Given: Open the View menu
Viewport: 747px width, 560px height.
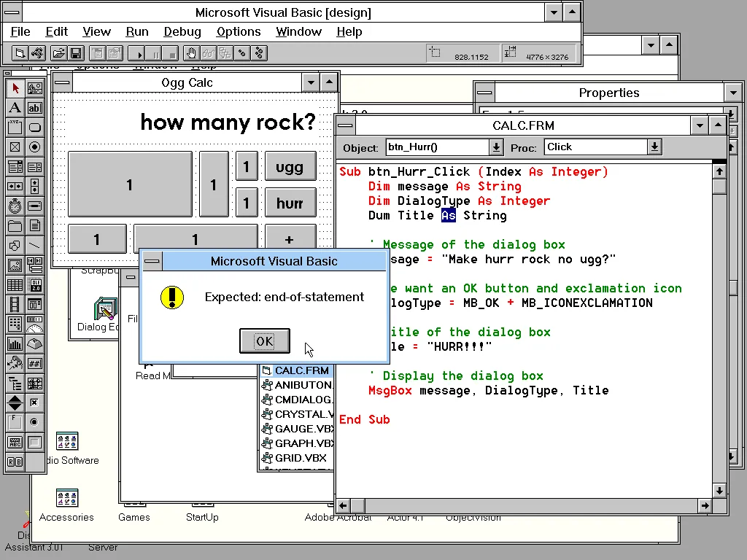Looking at the screenshot, I should (x=97, y=31).
